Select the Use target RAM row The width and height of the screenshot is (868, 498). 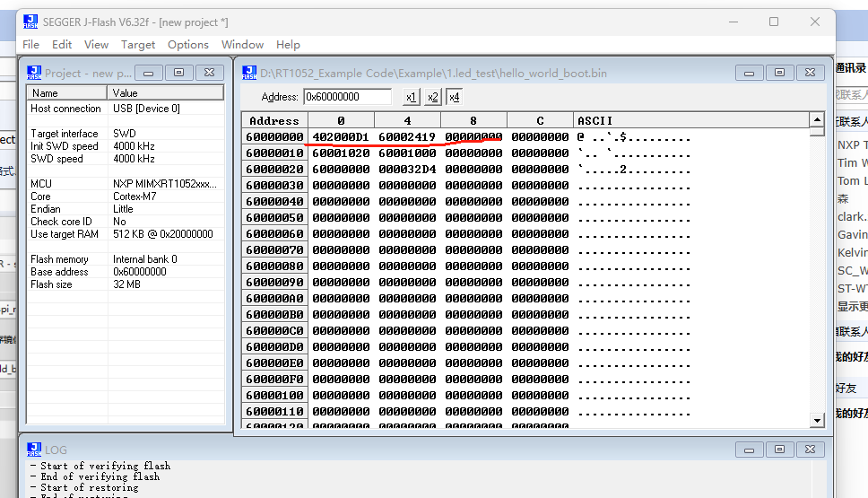coord(126,234)
